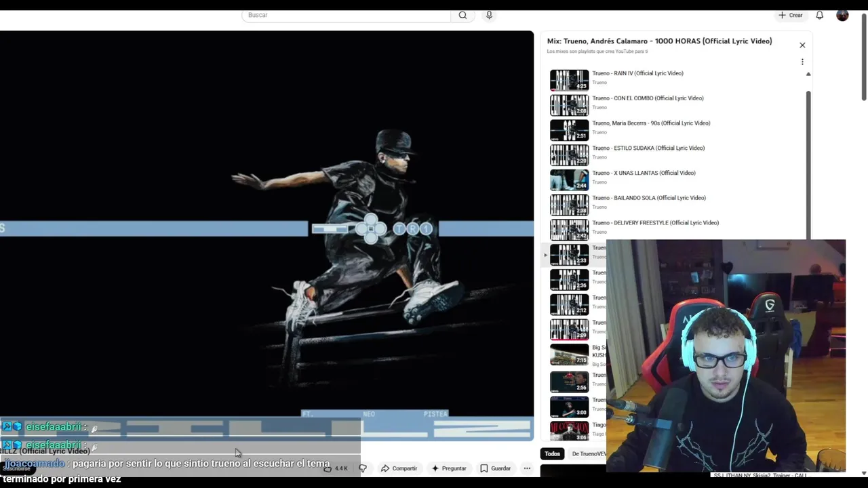Open the more actions ellipsis under video
This screenshot has width=868, height=488.
pyautogui.click(x=527, y=468)
